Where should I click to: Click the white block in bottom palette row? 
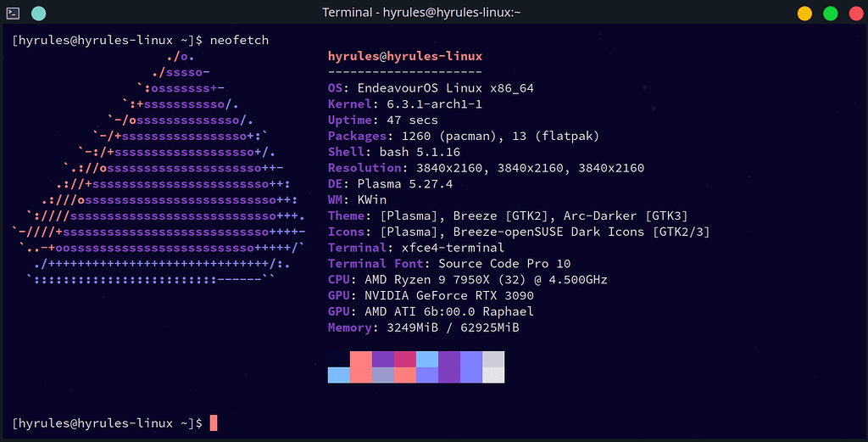pos(493,375)
